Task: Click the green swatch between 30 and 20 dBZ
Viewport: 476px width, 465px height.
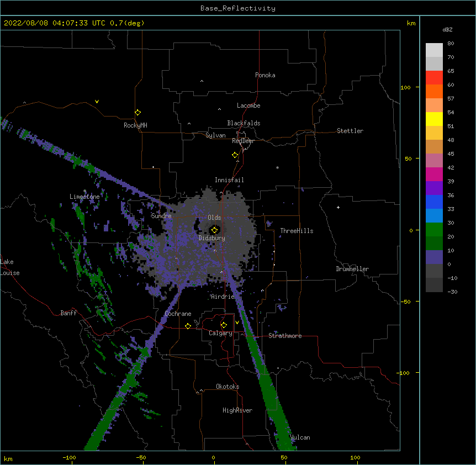Action: coord(434,230)
